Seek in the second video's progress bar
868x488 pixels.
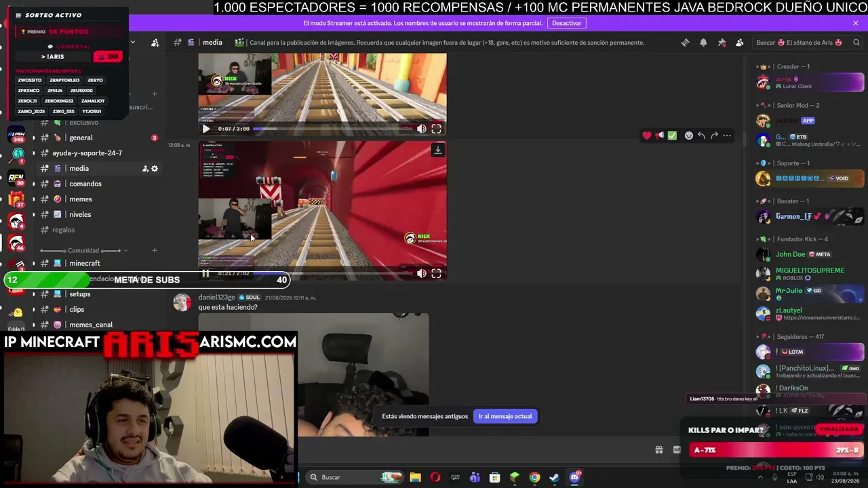(332, 274)
